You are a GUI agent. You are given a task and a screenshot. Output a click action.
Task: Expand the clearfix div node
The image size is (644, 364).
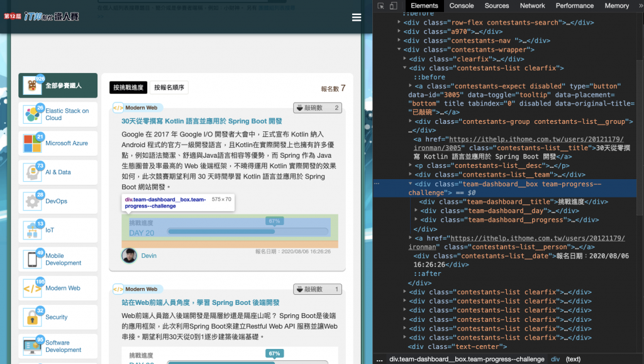click(x=404, y=58)
